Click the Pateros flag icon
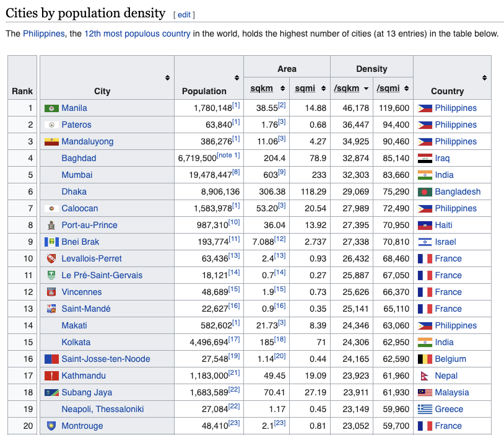Screen dimensions: 504x435 click(x=51, y=125)
